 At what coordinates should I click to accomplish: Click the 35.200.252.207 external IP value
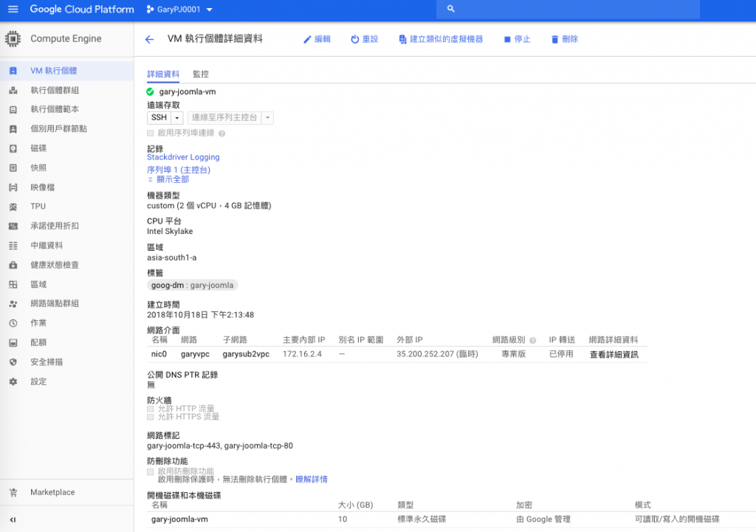coord(425,354)
